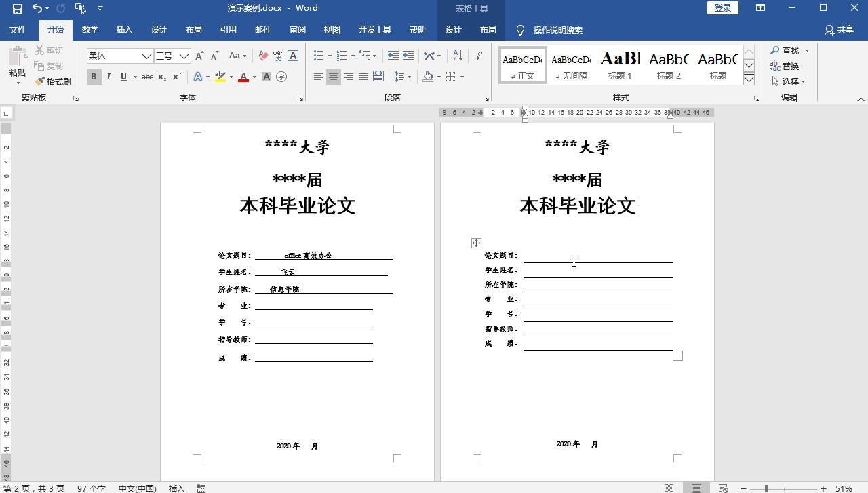Enable subscript formatting
Screen dimensions: 868x493
161,77
